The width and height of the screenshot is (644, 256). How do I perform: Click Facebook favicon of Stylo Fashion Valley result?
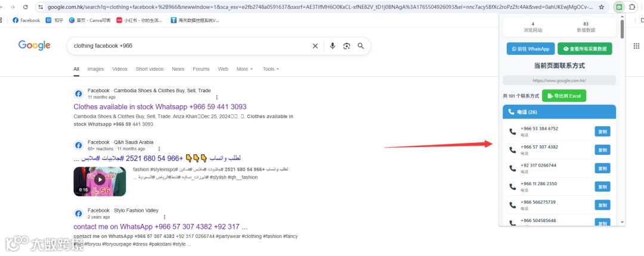79,213
